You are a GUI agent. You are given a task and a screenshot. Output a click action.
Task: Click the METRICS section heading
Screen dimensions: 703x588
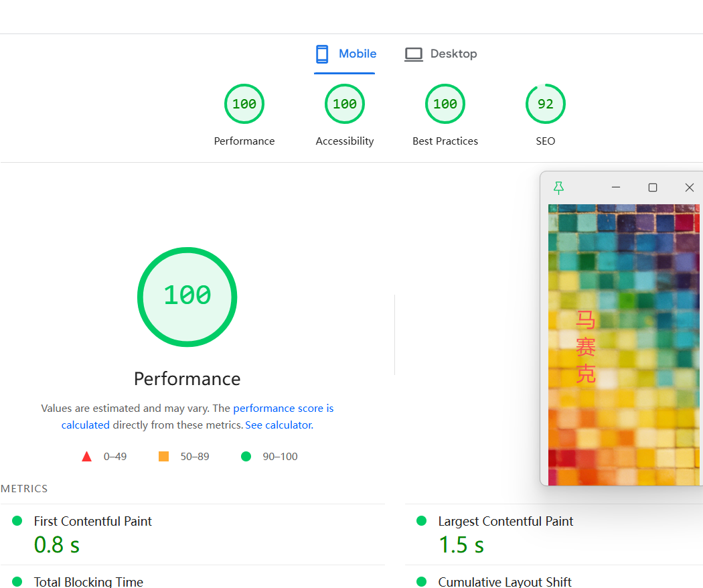[24, 489]
